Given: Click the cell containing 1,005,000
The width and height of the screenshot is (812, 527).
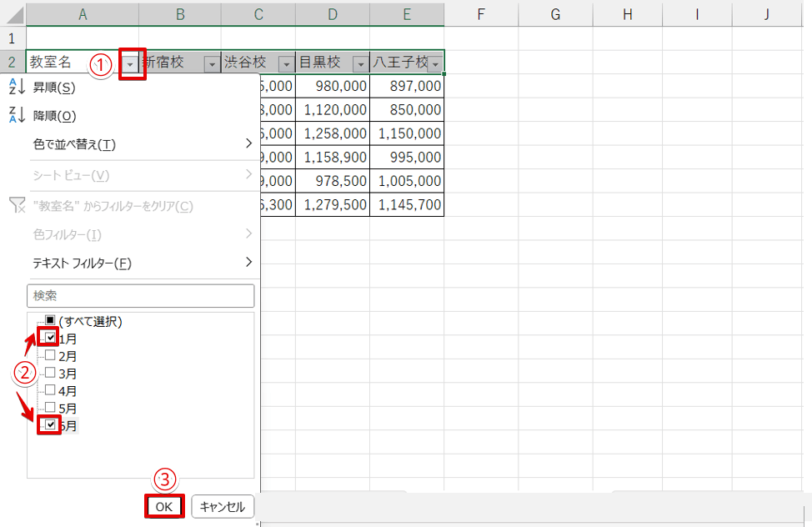Looking at the screenshot, I should [407, 182].
